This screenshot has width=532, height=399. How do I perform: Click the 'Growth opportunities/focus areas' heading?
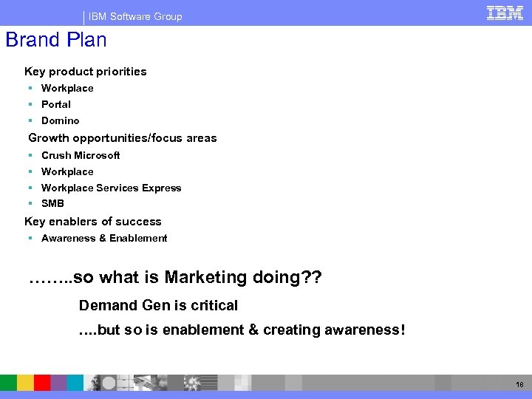[x=123, y=138]
